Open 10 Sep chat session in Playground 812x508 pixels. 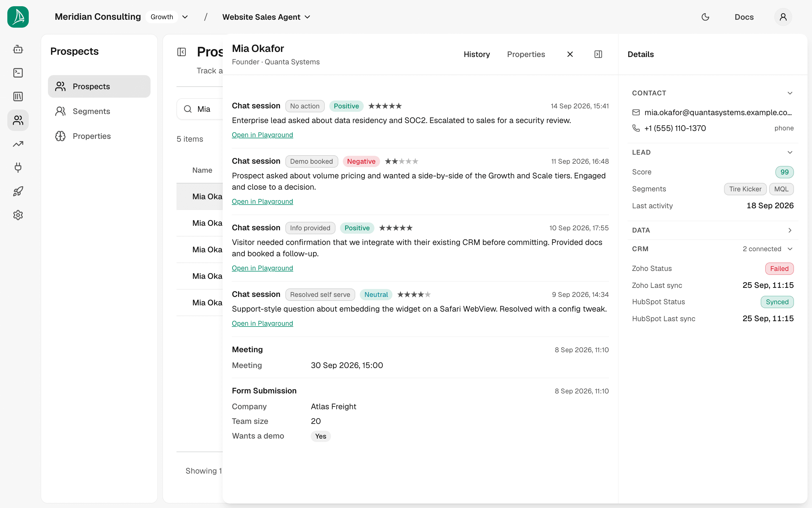pyautogui.click(x=262, y=268)
